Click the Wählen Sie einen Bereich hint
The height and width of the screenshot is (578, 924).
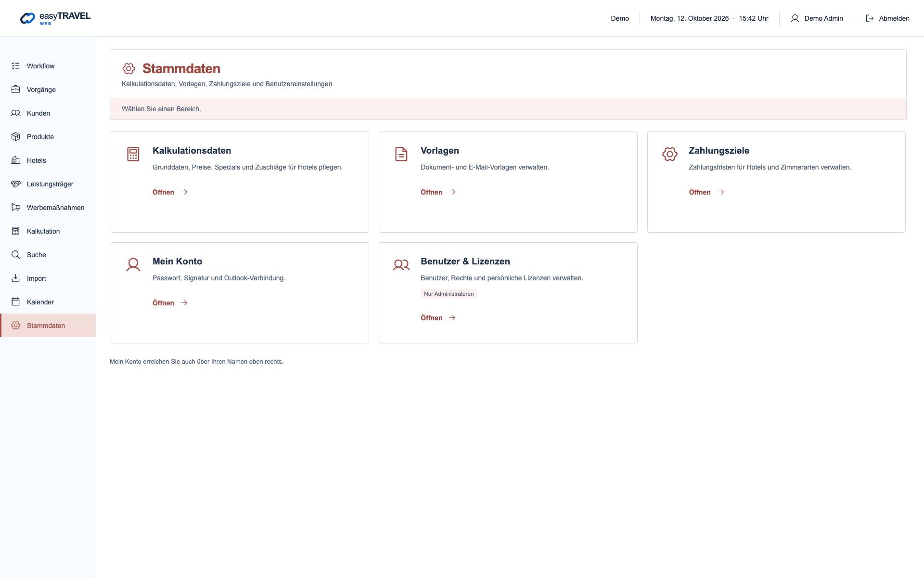161,109
